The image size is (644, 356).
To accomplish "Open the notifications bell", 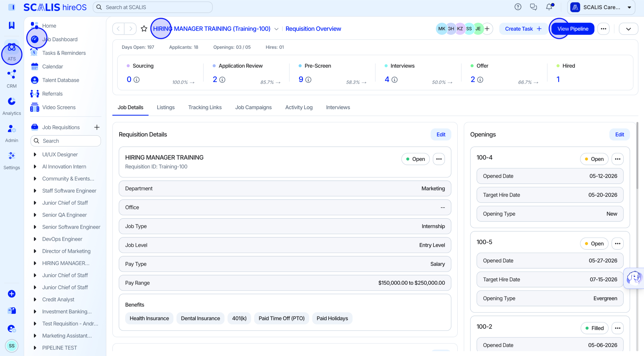I will [x=549, y=7].
